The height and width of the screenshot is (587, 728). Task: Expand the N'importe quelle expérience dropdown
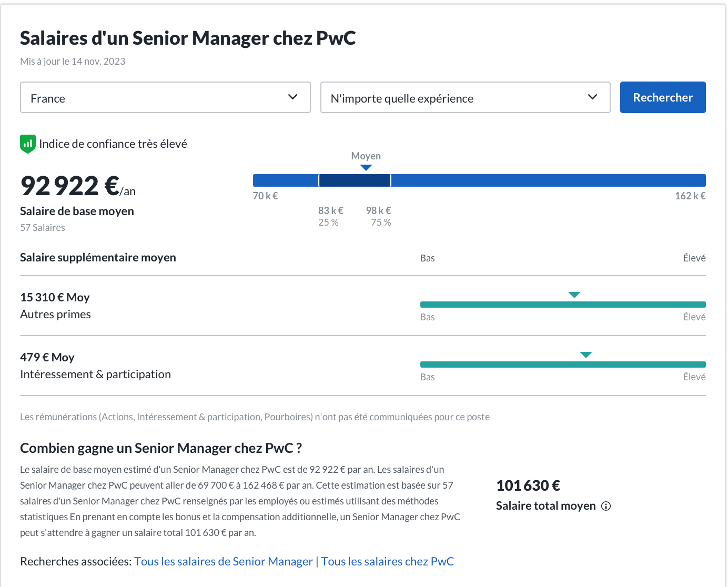coord(465,97)
